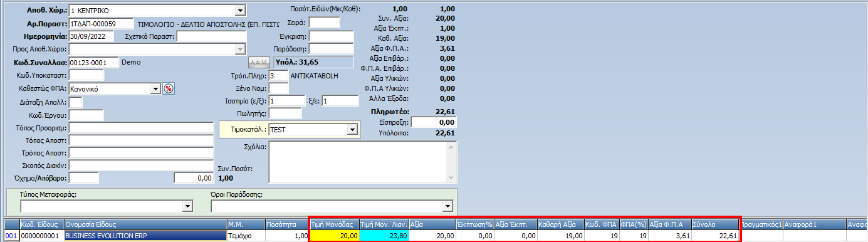868x242 pixels.
Task: Click the Ονομασία Είδους column header
Action: [145, 224]
